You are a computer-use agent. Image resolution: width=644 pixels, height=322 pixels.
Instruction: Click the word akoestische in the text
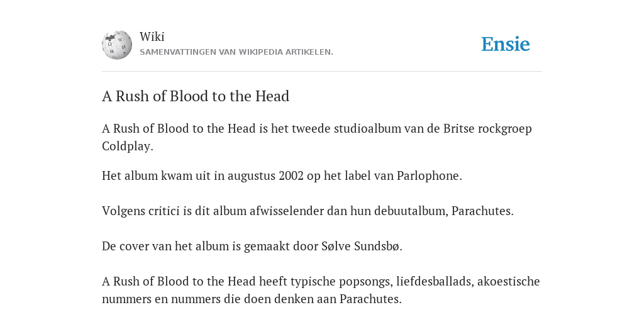[x=508, y=281]
